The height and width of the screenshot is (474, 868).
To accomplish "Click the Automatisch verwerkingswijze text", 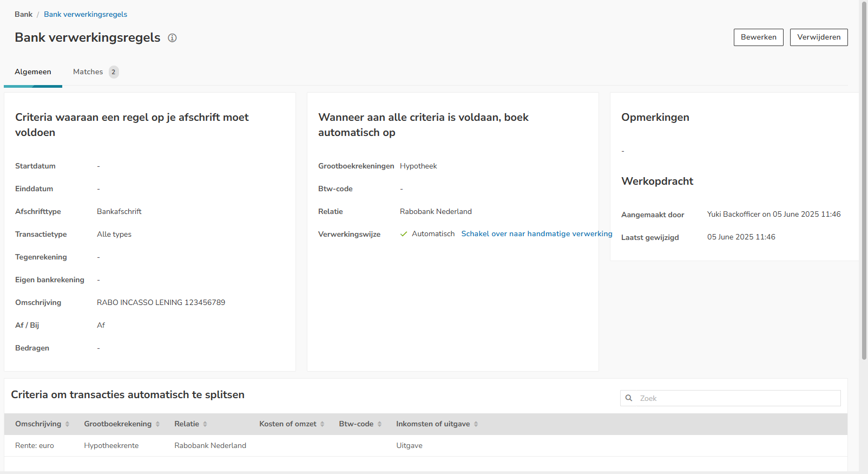I will pyautogui.click(x=433, y=234).
